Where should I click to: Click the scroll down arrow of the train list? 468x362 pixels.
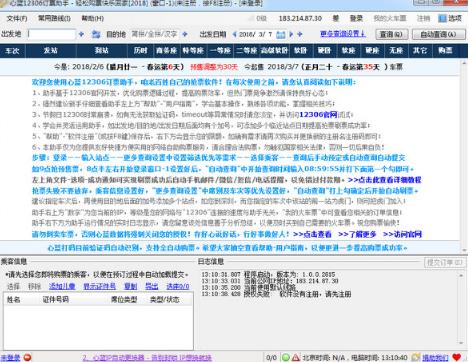(x=464, y=250)
